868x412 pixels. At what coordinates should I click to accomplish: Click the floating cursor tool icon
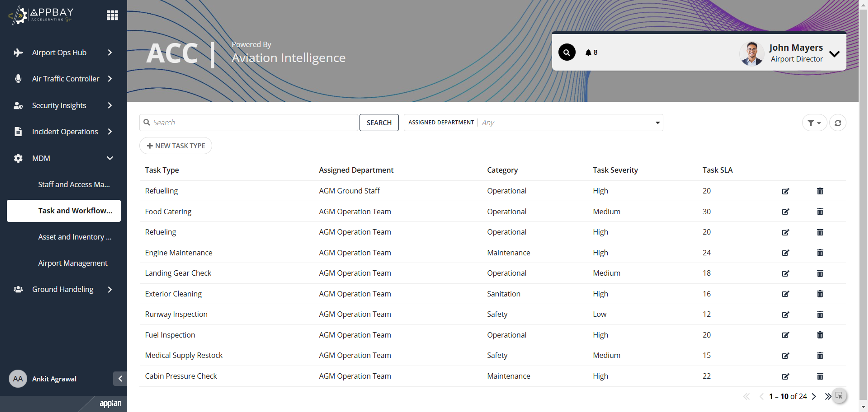[839, 396]
